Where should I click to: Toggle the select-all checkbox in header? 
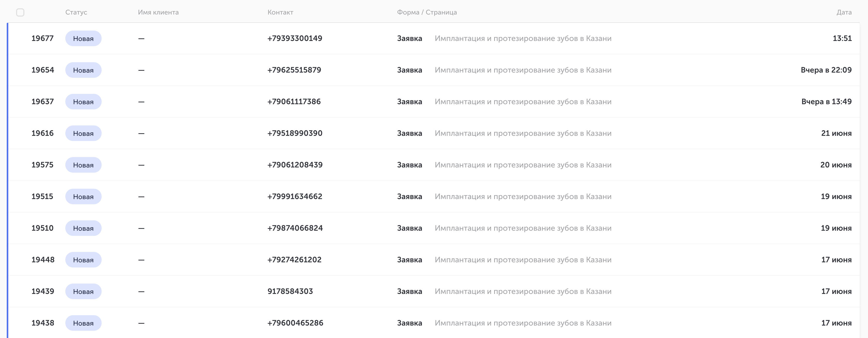[20, 12]
